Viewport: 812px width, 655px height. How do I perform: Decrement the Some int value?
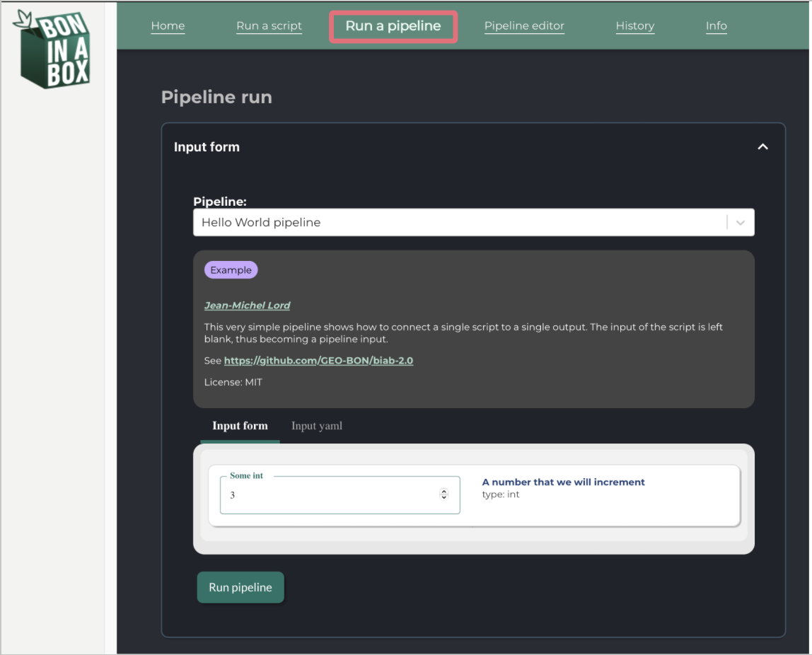[x=443, y=497]
